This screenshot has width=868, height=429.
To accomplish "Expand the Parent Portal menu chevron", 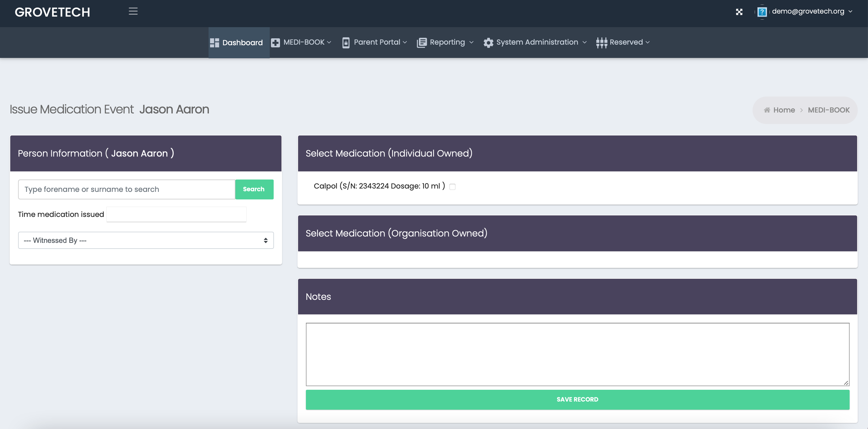I will pyautogui.click(x=405, y=43).
